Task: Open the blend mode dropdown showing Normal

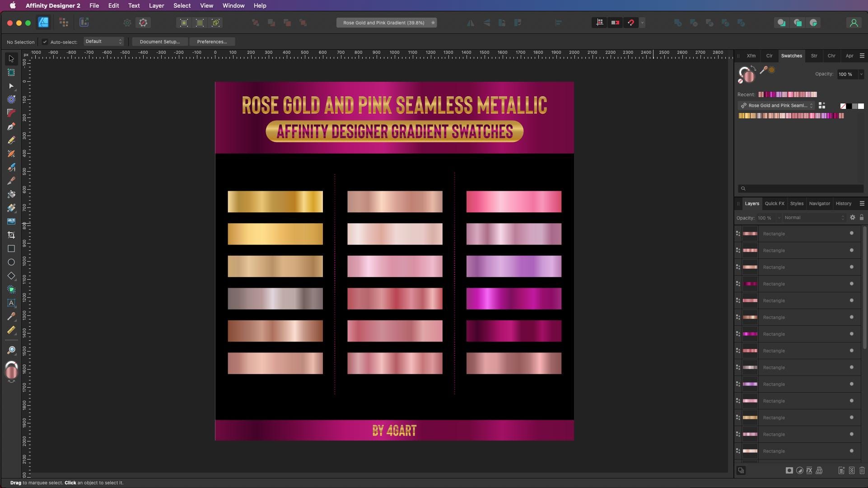Action: pos(813,217)
